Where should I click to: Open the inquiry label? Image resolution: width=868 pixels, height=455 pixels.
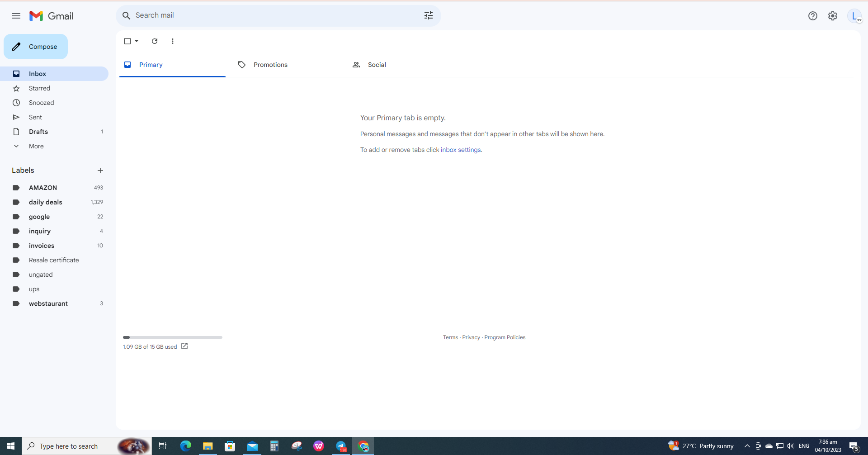pos(54,231)
